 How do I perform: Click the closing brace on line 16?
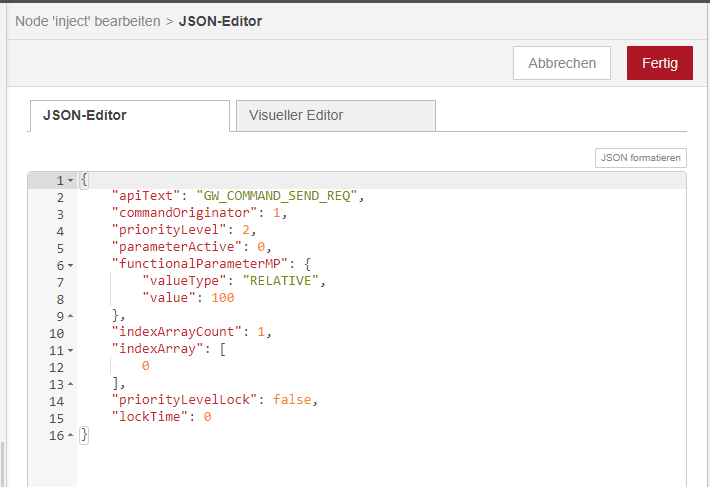84,435
